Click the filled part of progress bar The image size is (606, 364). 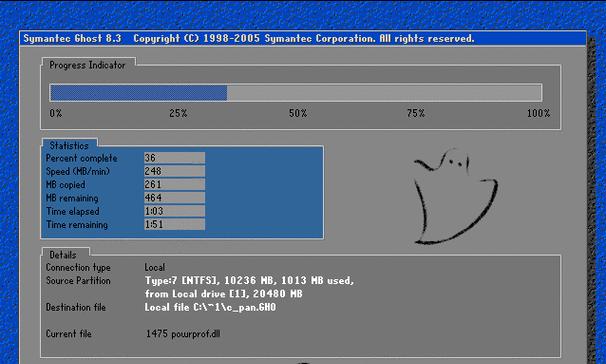coord(139,93)
